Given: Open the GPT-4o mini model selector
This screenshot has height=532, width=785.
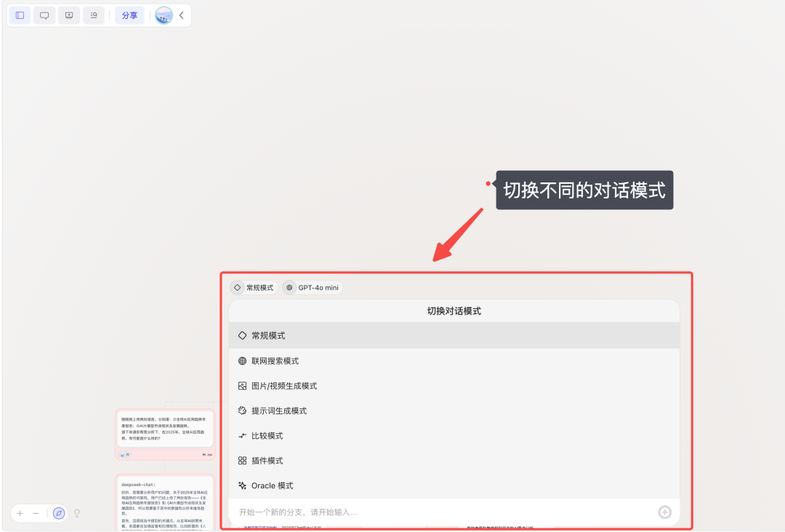Looking at the screenshot, I should [312, 287].
